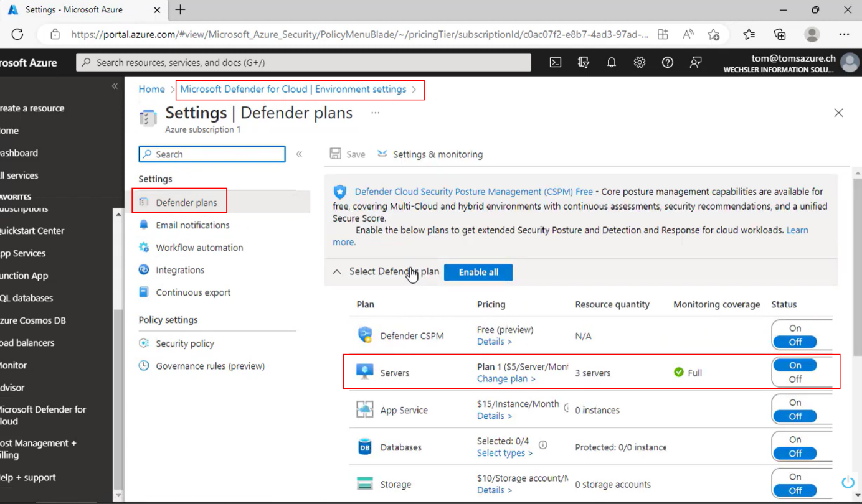The height and width of the screenshot is (504, 862).
Task: Click the browser refresh icon
Action: 17,34
